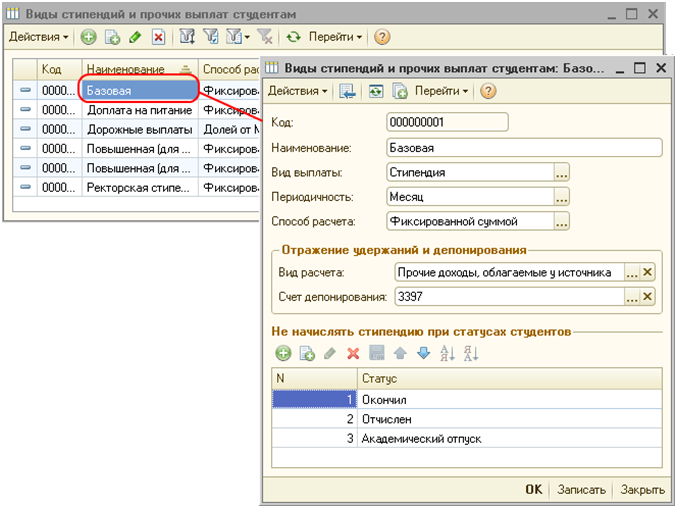
Task: Move the status row down with blue arrow
Action: point(422,353)
